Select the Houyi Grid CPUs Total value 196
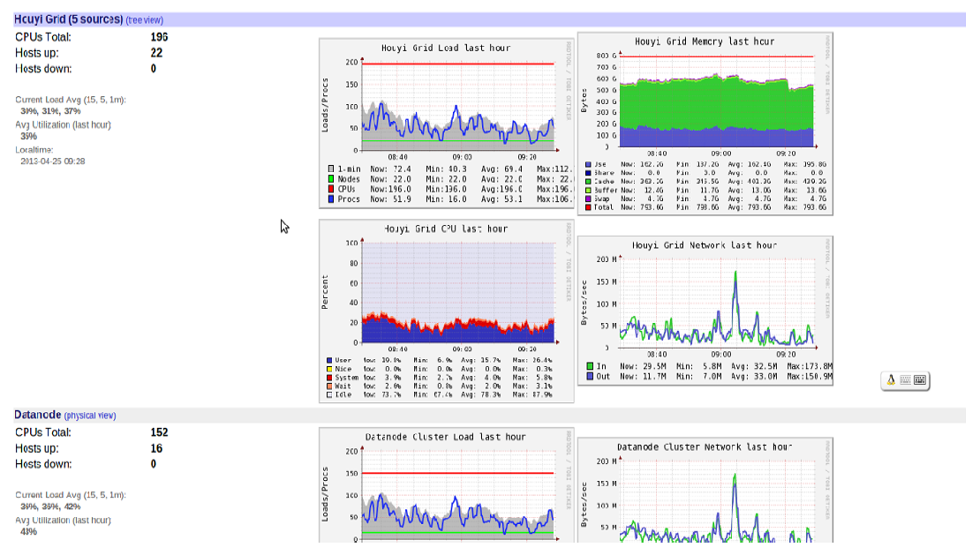Image resolution: width=980 pixels, height=555 pixels. (x=159, y=37)
